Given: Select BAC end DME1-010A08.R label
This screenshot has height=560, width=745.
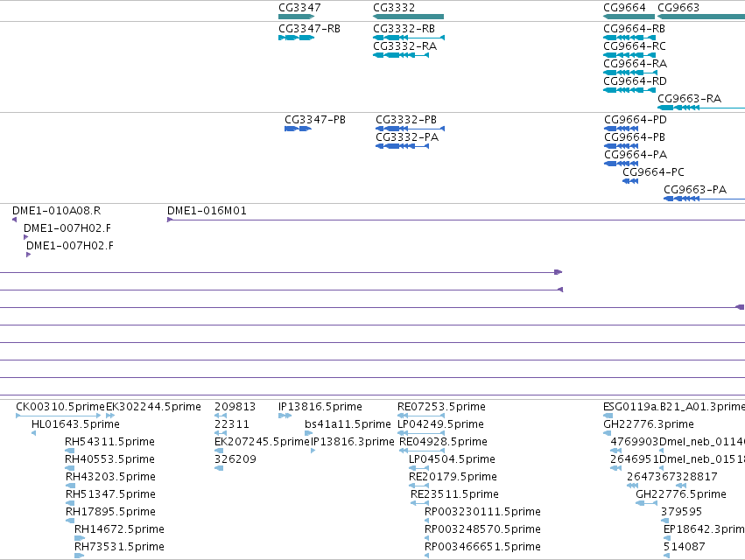Looking at the screenshot, I should pyautogui.click(x=57, y=211).
